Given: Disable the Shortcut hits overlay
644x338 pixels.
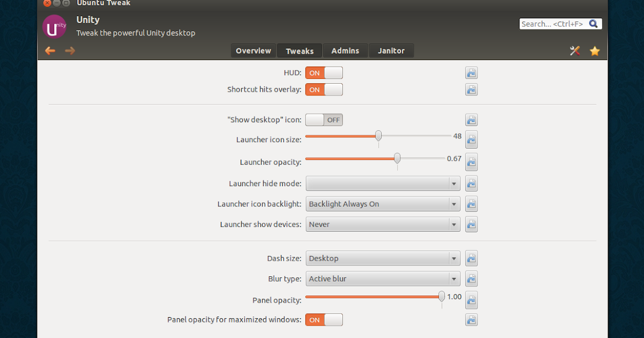Looking at the screenshot, I should point(324,90).
